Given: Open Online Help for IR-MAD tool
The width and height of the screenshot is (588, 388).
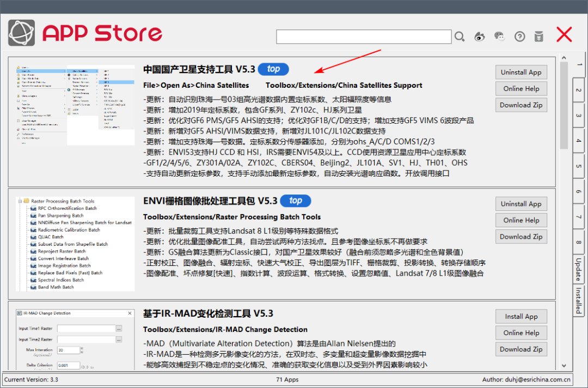Looking at the screenshot, I should tap(521, 333).
